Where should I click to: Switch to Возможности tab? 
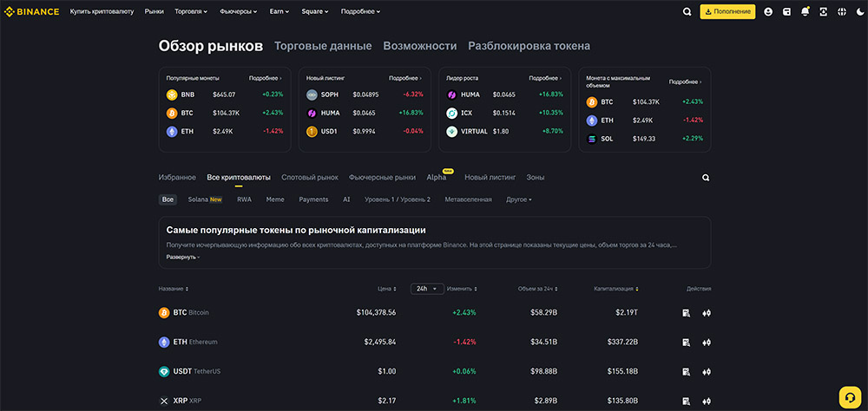click(420, 46)
